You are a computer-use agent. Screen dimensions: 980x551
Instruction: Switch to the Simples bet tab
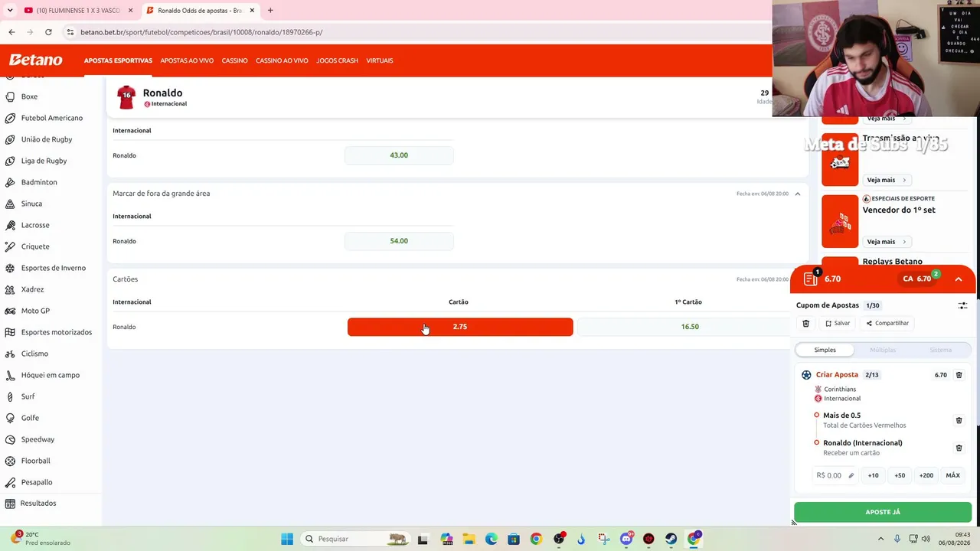click(825, 350)
